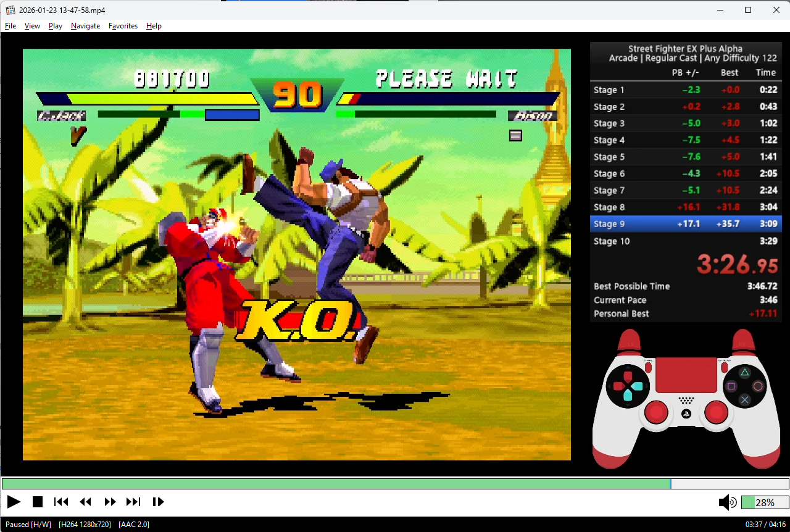Click the green seek bar
The height and width of the screenshot is (532, 790).
[395, 484]
